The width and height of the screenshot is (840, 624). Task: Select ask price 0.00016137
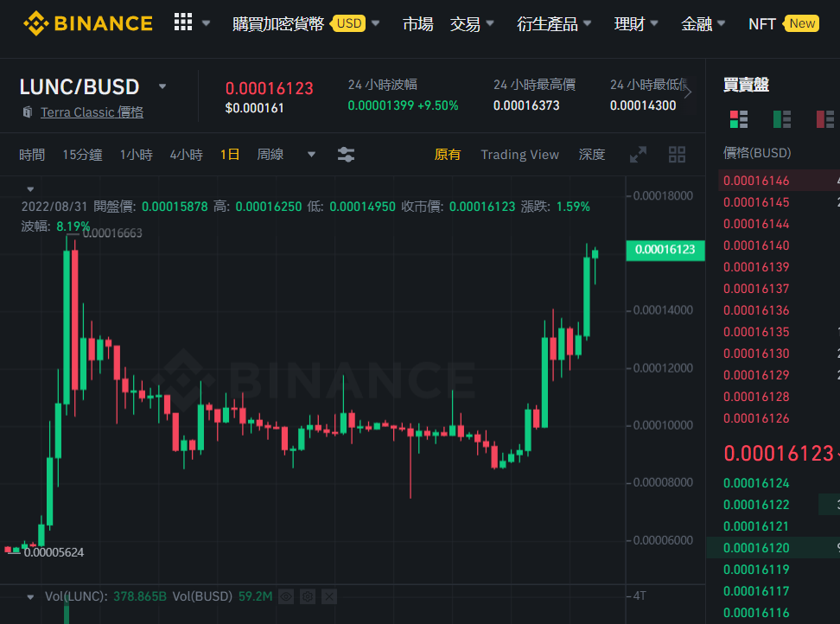pyautogui.click(x=756, y=289)
